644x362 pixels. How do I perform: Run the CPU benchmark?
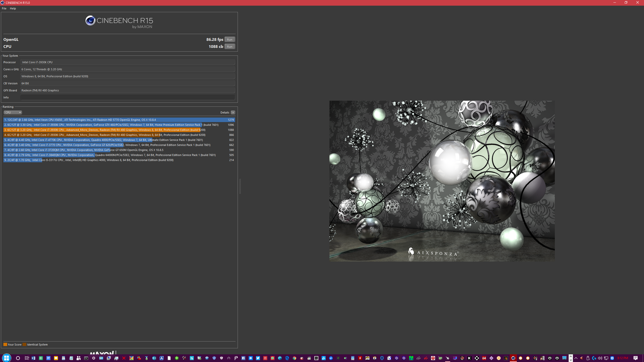[229, 47]
